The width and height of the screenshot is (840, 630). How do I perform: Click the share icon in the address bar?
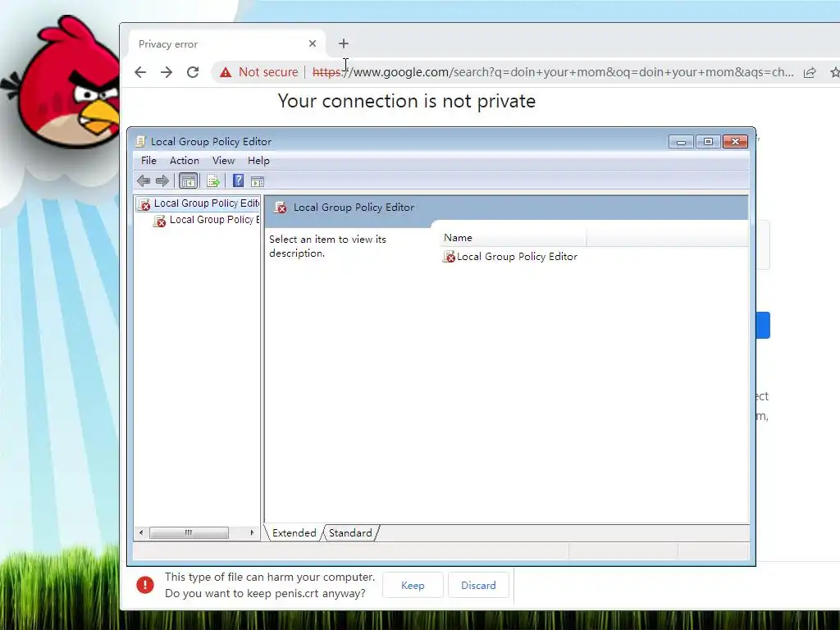[810, 72]
